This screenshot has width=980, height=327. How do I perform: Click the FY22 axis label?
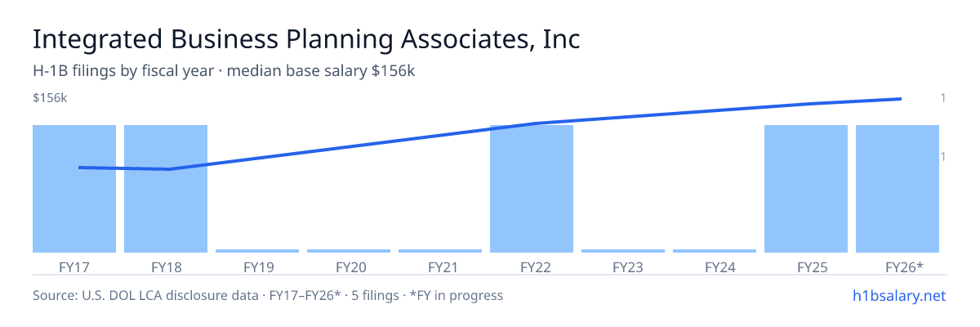pyautogui.click(x=532, y=267)
